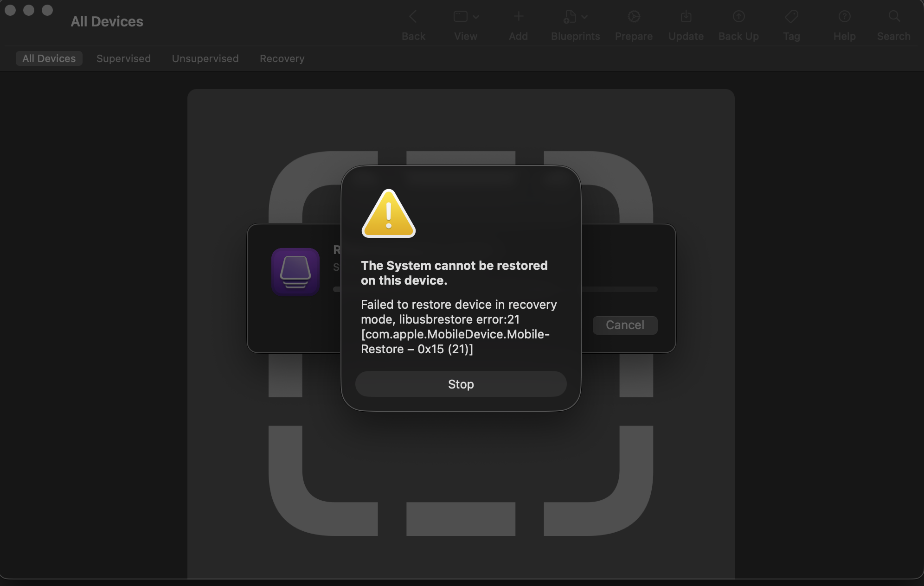The image size is (924, 586).
Task: Click the All Devices window title
Action: click(x=107, y=21)
